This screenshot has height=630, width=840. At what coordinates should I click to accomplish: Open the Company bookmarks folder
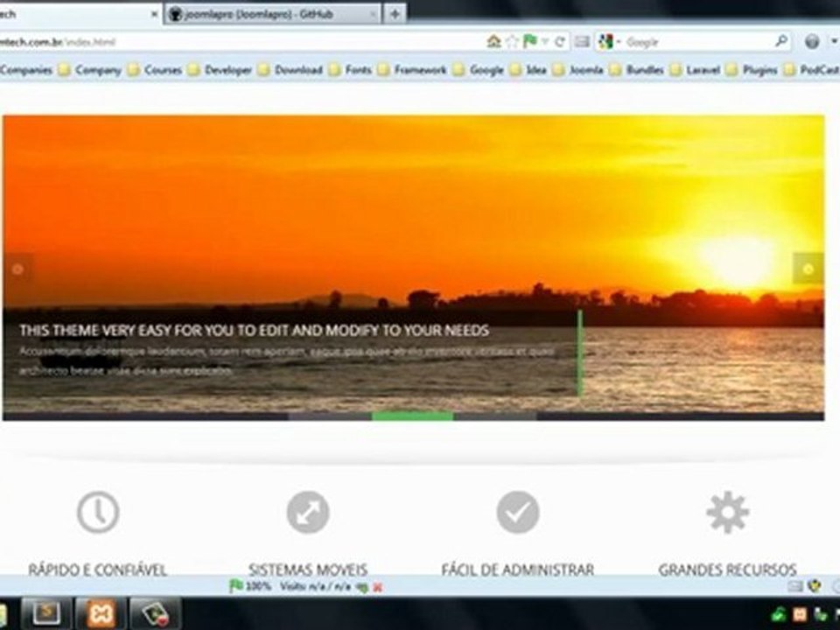(90, 70)
